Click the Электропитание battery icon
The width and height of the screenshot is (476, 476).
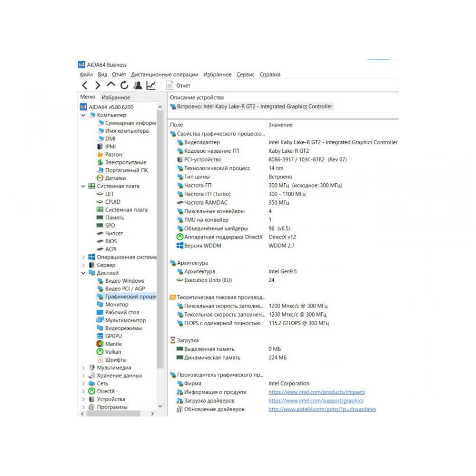100,162
